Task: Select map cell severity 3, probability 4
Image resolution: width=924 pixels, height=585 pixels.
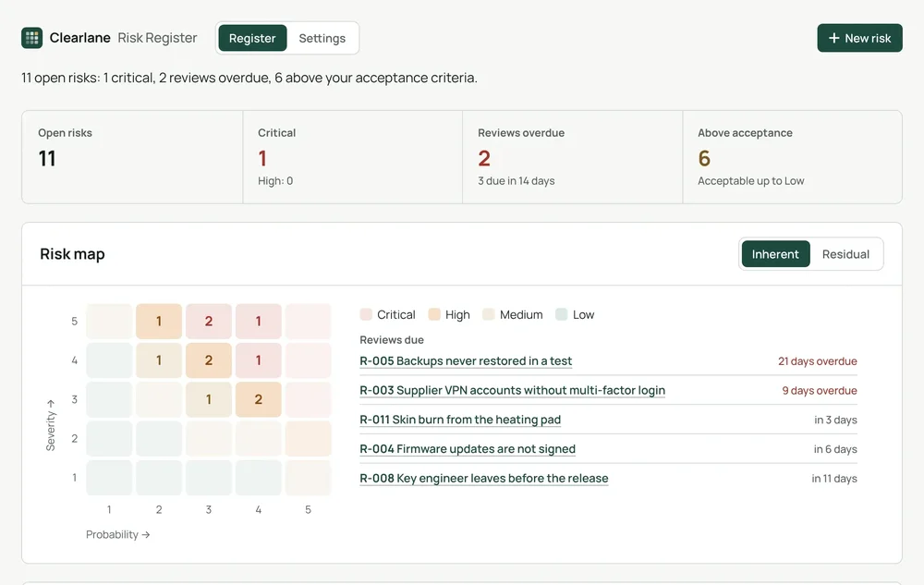Action: 258,399
